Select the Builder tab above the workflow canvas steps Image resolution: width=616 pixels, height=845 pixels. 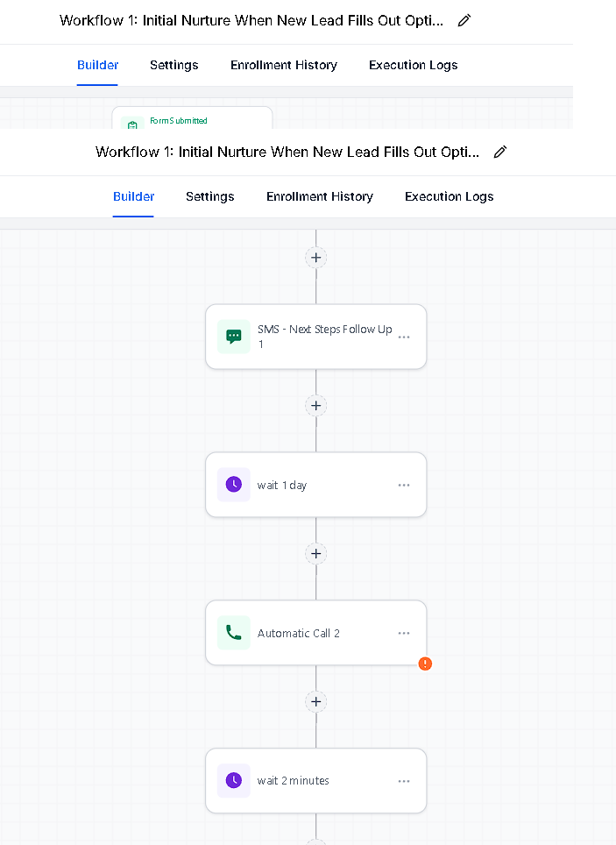134,196
